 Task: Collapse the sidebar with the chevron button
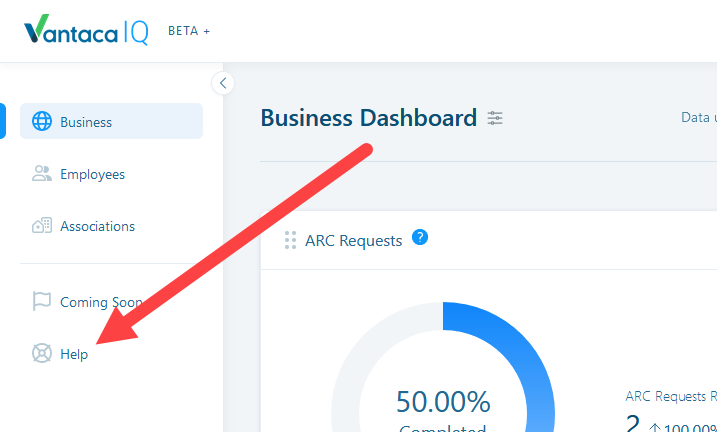(223, 83)
